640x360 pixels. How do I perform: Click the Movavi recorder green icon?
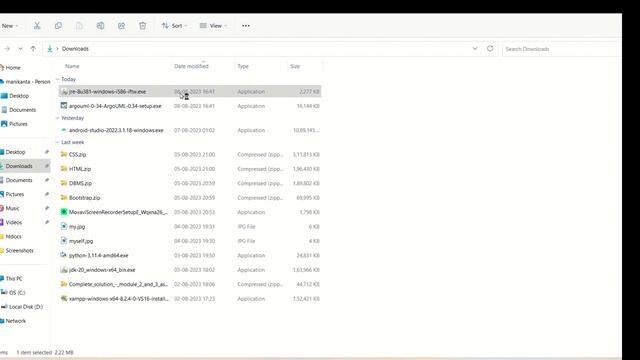pyautogui.click(x=64, y=212)
